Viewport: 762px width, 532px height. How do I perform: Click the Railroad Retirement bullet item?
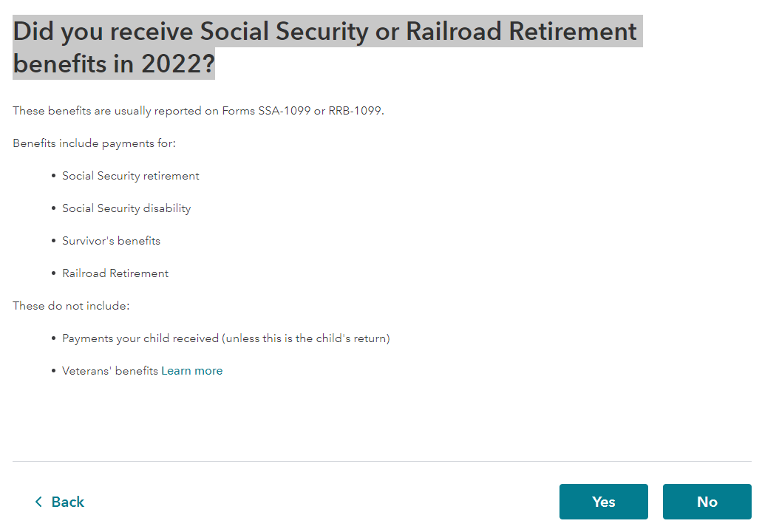click(115, 273)
